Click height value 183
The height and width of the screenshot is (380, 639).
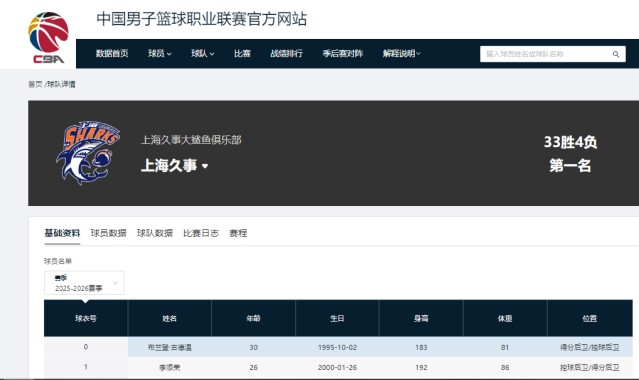pyautogui.click(x=421, y=347)
